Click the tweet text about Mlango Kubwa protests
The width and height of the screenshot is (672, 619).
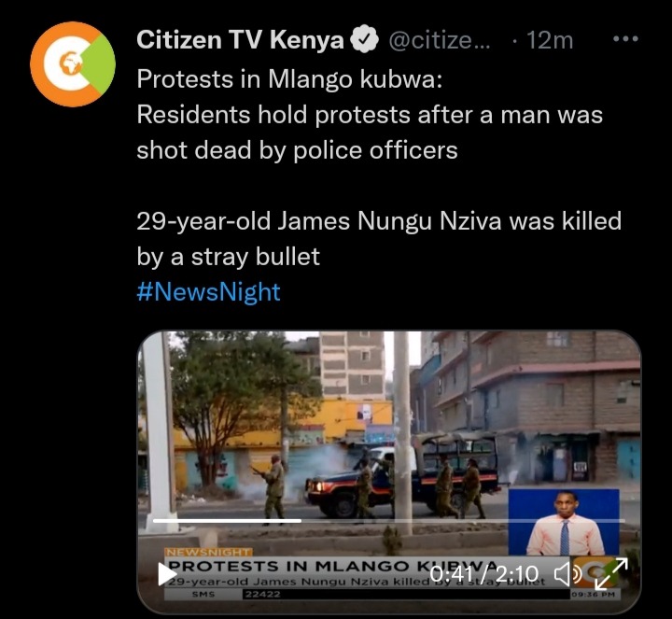tap(370, 115)
